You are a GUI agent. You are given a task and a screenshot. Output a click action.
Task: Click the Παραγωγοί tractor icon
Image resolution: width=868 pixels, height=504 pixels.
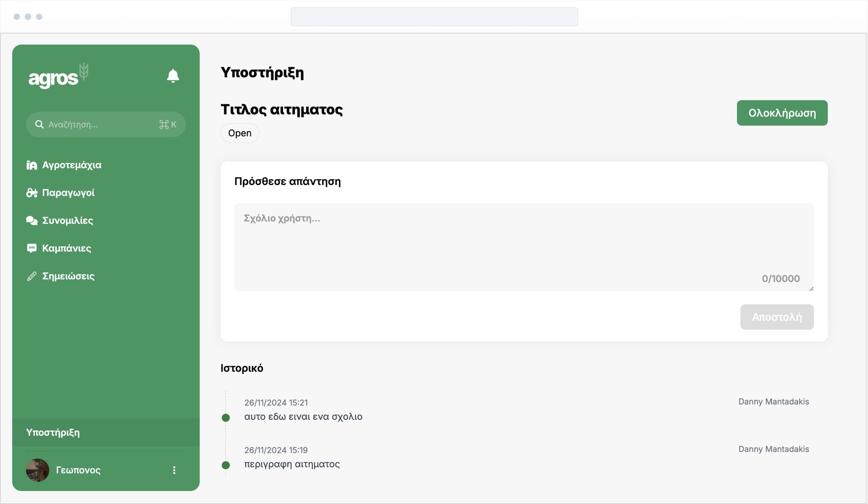[x=32, y=193]
